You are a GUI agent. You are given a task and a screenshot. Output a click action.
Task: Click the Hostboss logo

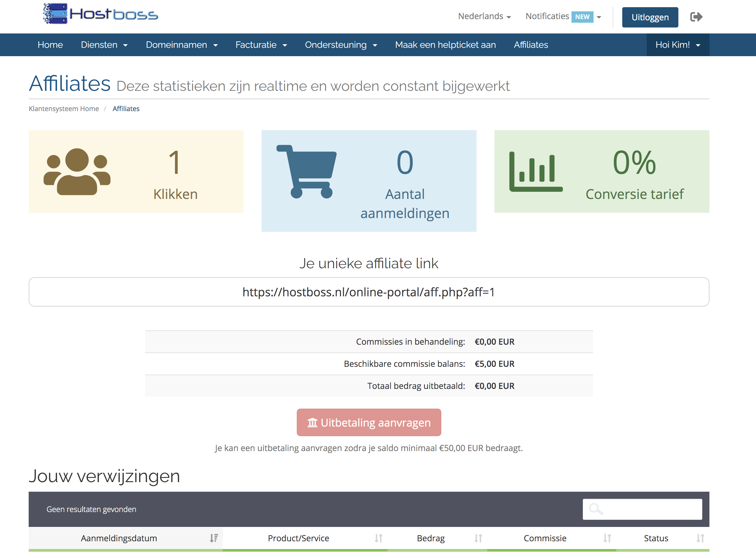pos(100,14)
